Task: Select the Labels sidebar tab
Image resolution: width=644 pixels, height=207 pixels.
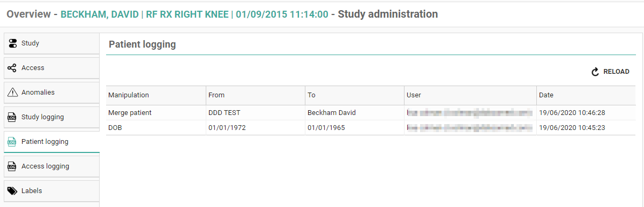Action: pyautogui.click(x=51, y=191)
